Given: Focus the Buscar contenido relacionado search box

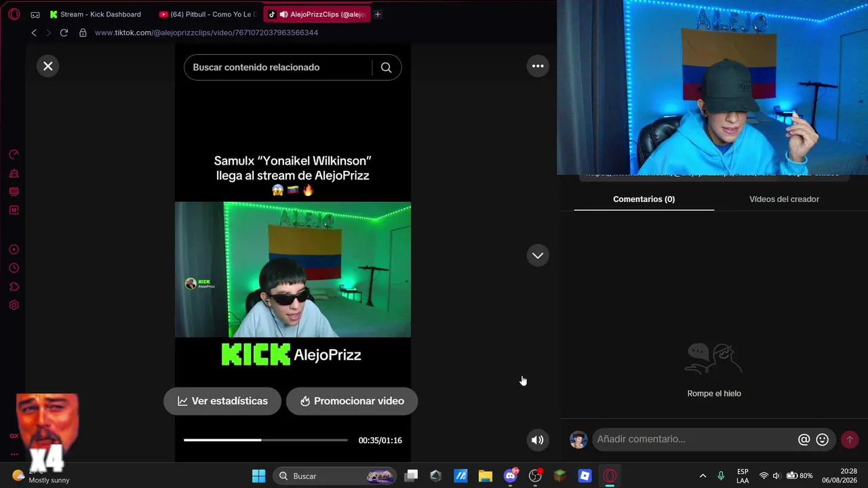Looking at the screenshot, I should click(x=278, y=67).
